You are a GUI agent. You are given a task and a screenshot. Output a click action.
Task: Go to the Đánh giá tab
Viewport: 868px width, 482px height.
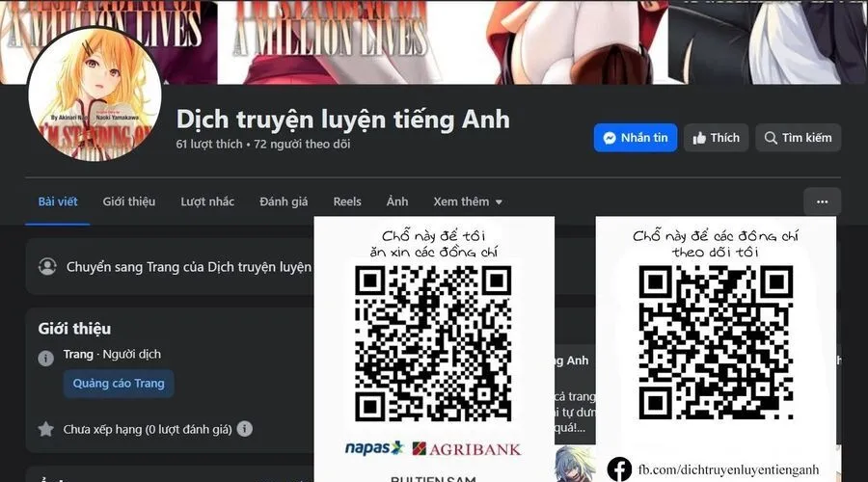click(x=284, y=201)
